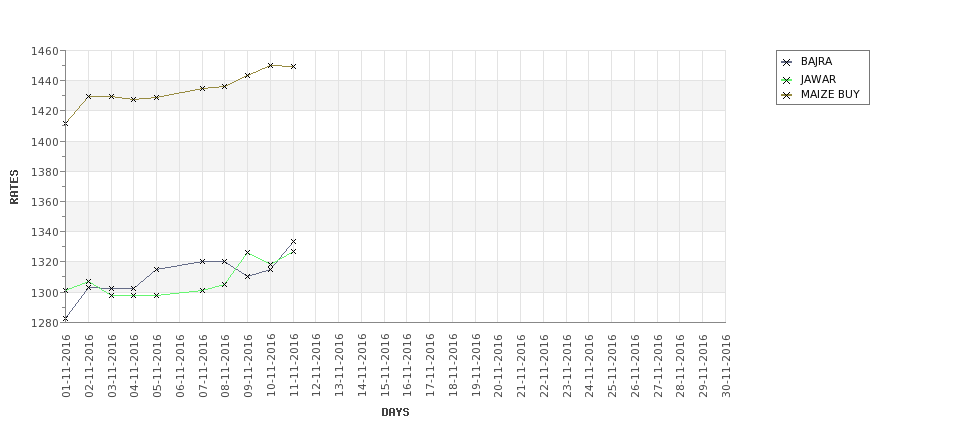This screenshot has height=429, width=975.
Task: Click the 20-11-2016 date label
Action: [x=498, y=366]
